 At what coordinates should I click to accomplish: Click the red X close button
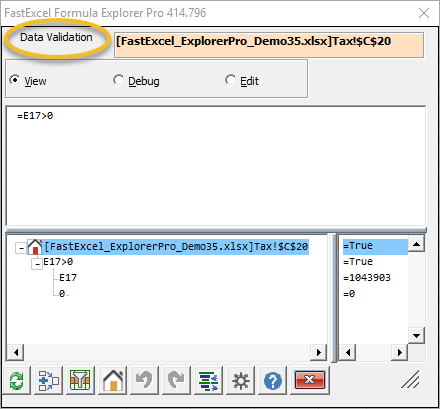click(x=310, y=380)
